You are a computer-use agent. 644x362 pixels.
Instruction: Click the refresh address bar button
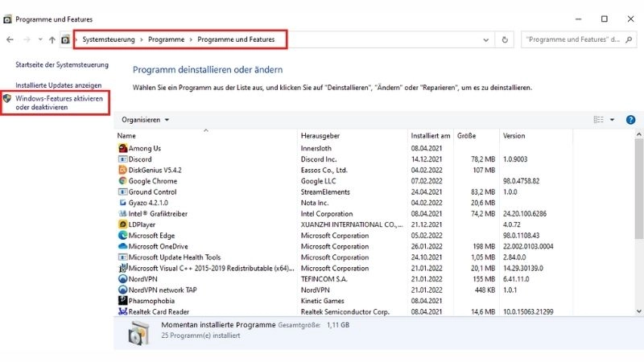(505, 39)
